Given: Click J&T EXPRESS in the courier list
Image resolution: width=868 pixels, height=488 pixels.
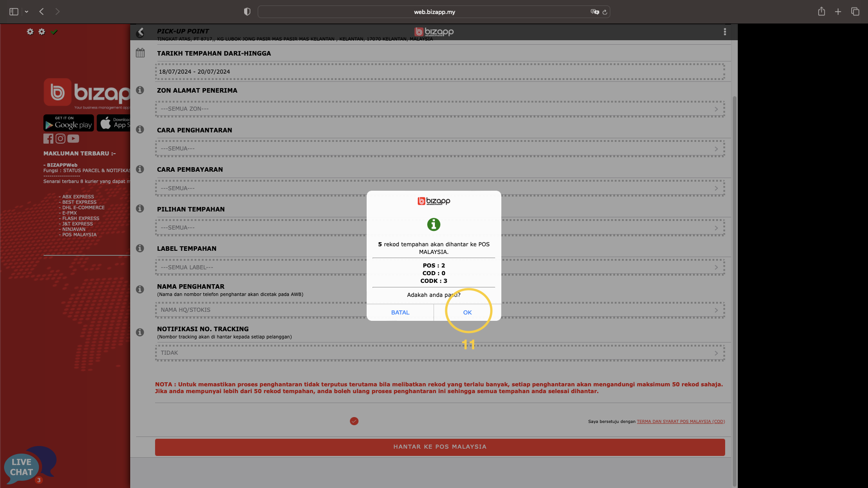Looking at the screenshot, I should click(x=77, y=224).
